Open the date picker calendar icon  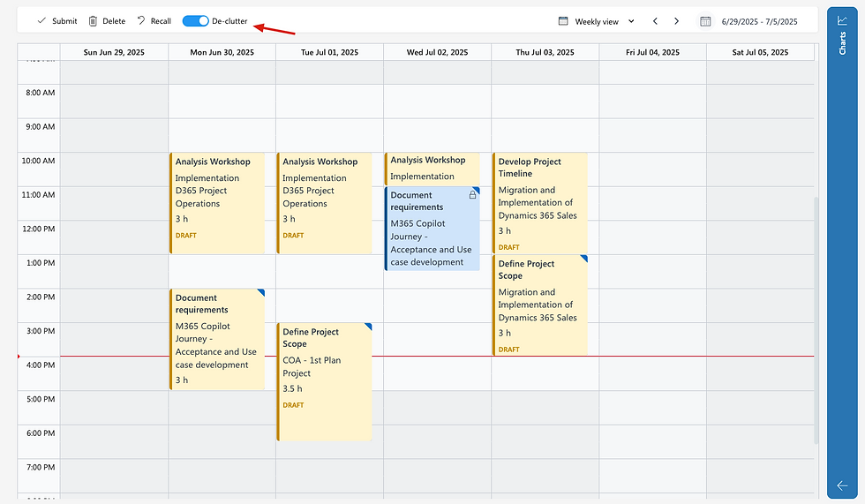705,21
